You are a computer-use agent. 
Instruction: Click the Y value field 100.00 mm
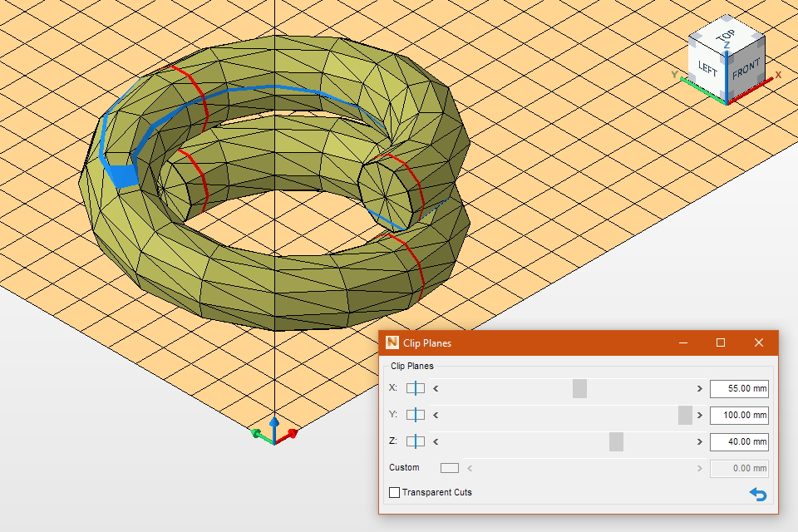click(739, 415)
